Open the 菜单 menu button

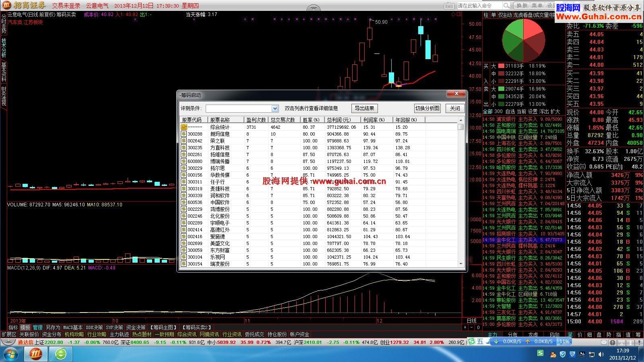tap(537, 6)
